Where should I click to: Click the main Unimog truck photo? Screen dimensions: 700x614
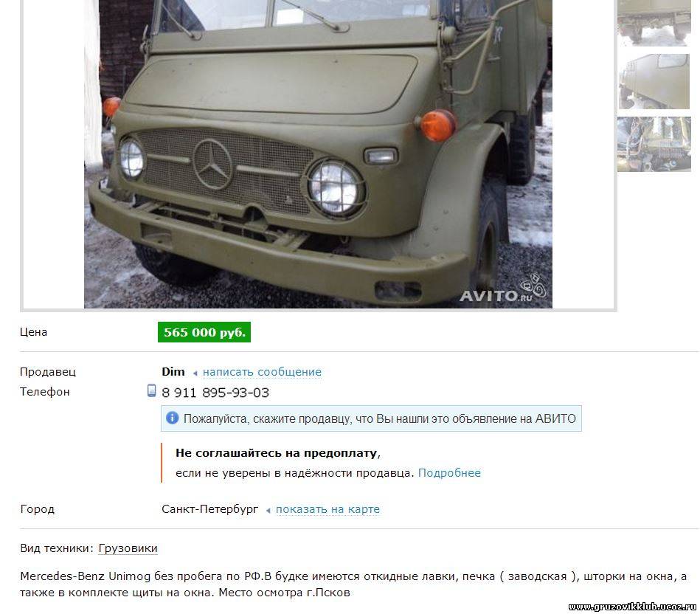(318, 153)
